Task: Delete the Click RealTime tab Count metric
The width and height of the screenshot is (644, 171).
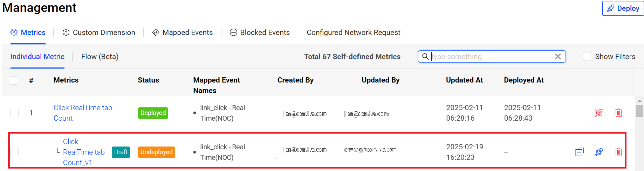Action: coord(618,113)
